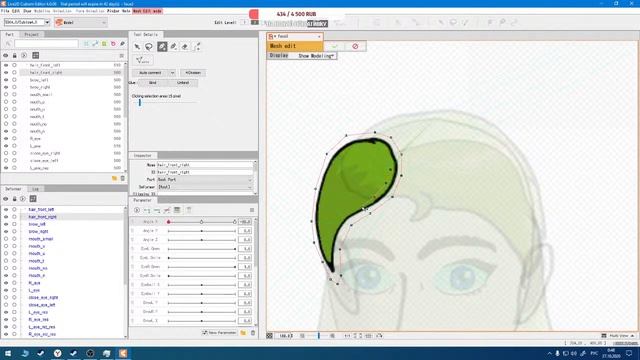This screenshot has height=360, width=640.
Task: Switch to the Log tab
Action: [36, 189]
